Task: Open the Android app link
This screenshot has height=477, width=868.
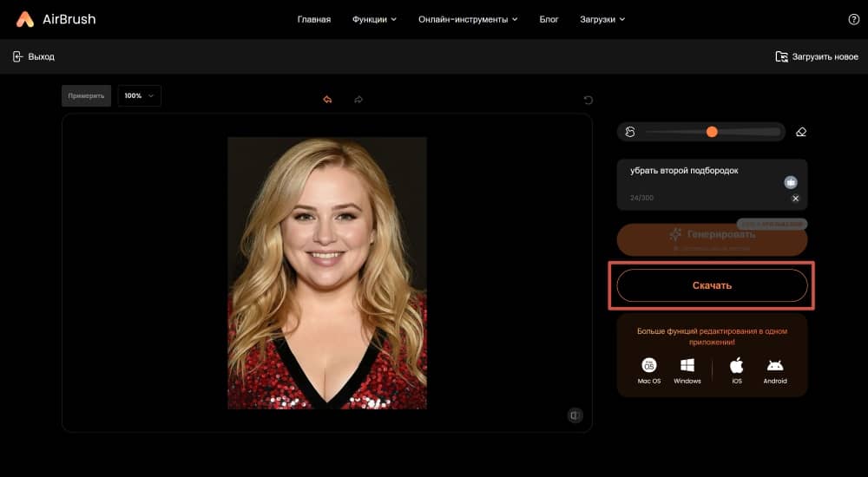Action: coord(775,370)
